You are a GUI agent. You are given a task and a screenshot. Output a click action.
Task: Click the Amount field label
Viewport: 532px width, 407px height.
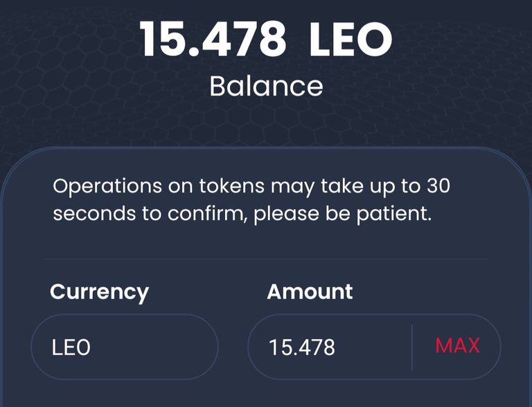point(310,291)
